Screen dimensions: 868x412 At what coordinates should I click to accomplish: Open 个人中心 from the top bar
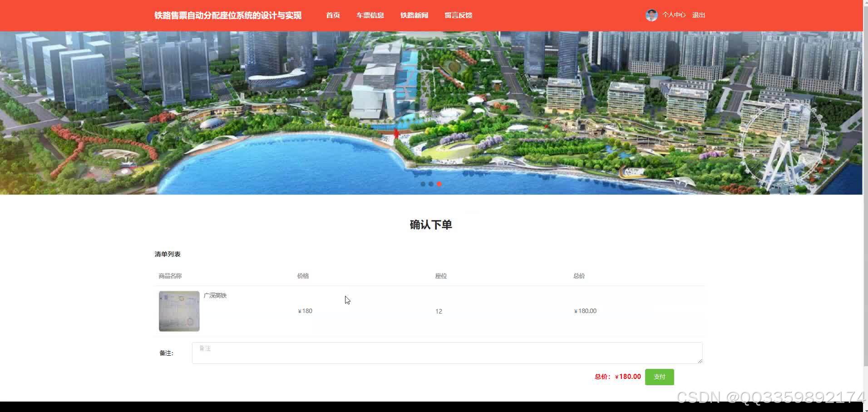click(x=676, y=15)
